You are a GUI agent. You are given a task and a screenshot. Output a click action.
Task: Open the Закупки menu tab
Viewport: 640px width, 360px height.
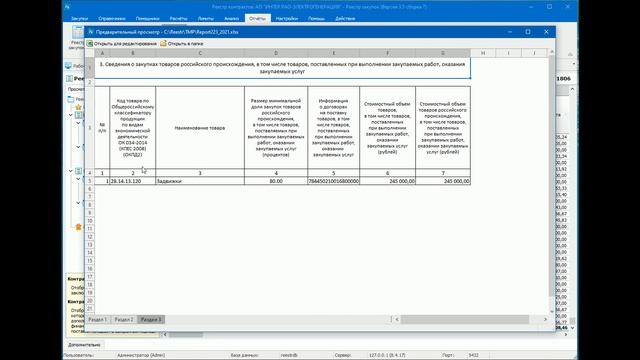[x=79, y=18]
